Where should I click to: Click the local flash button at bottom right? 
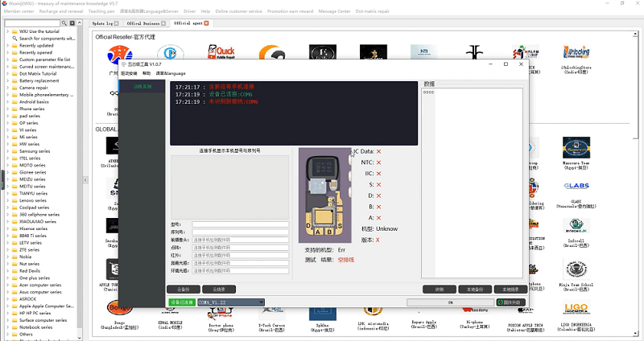tap(510, 290)
